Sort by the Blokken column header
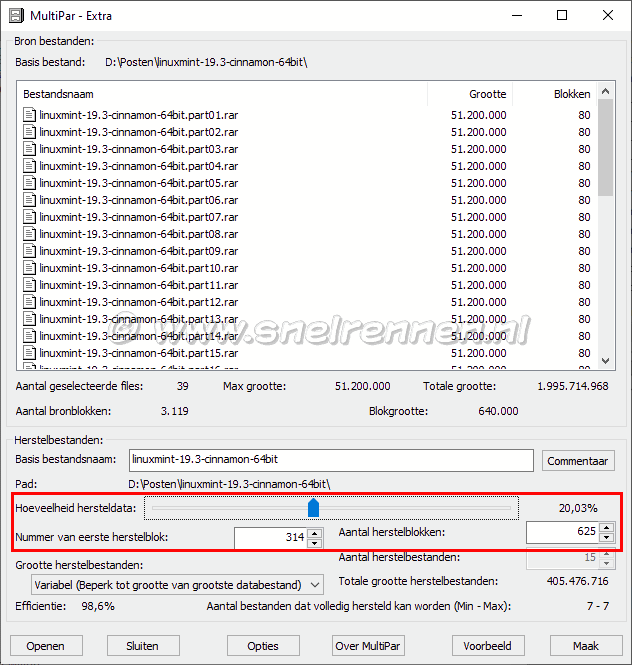The image size is (632, 665). 555,94
